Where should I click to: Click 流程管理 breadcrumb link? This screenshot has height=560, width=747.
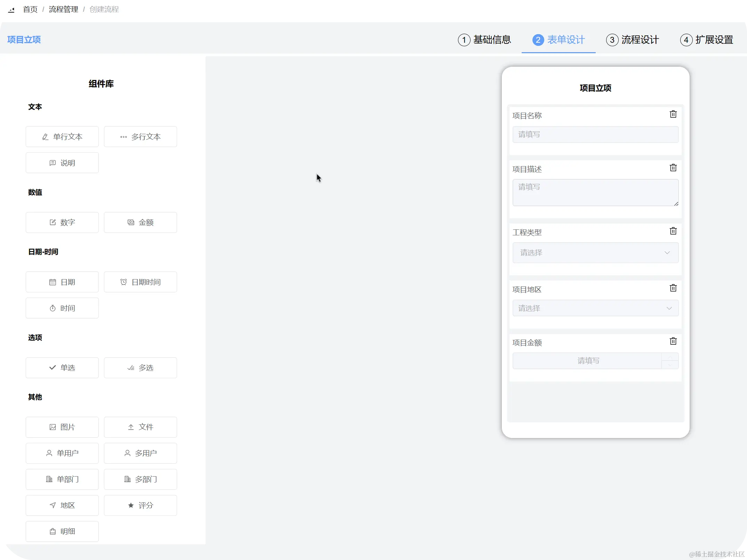pyautogui.click(x=63, y=9)
